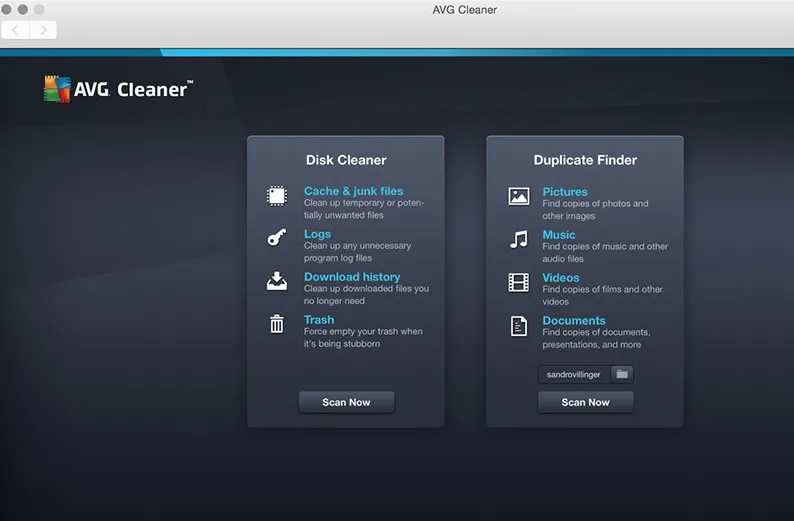794x521 pixels.
Task: Click 'Find copies of music and other audio files'
Action: 605,252
